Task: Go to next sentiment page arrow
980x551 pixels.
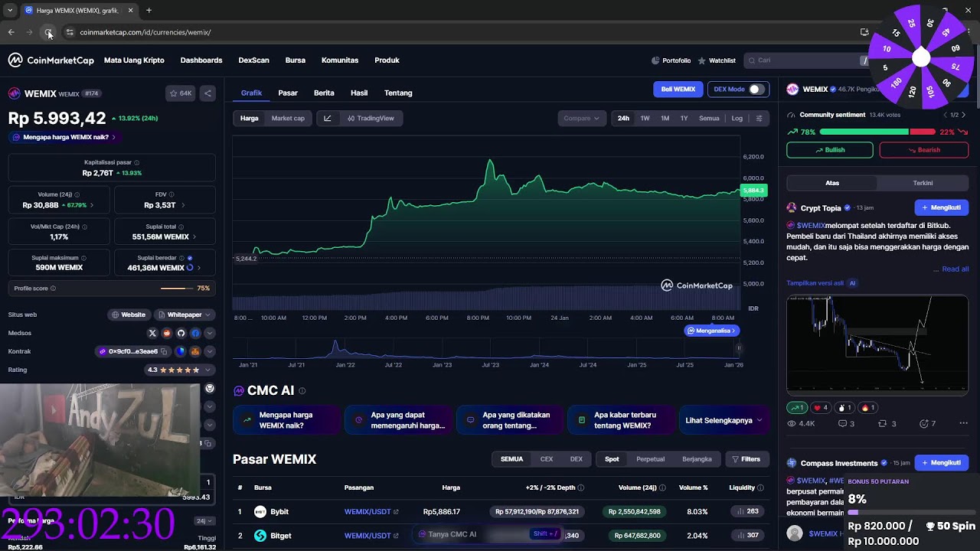Action: click(x=963, y=115)
